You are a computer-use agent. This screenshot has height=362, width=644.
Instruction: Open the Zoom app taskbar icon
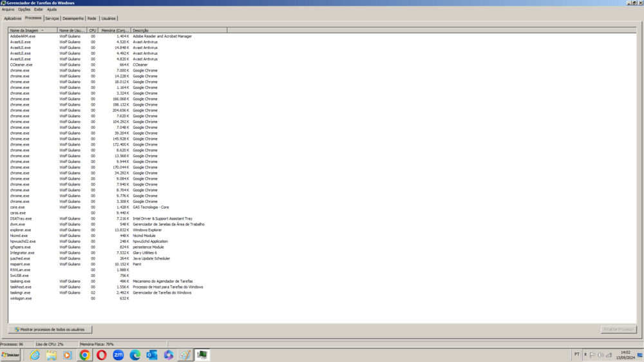[118, 355]
